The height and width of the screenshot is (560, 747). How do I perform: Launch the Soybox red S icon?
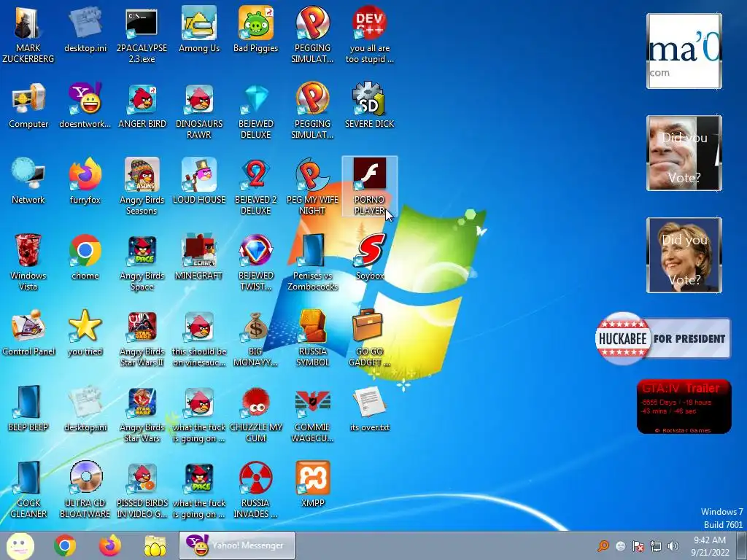(370, 257)
